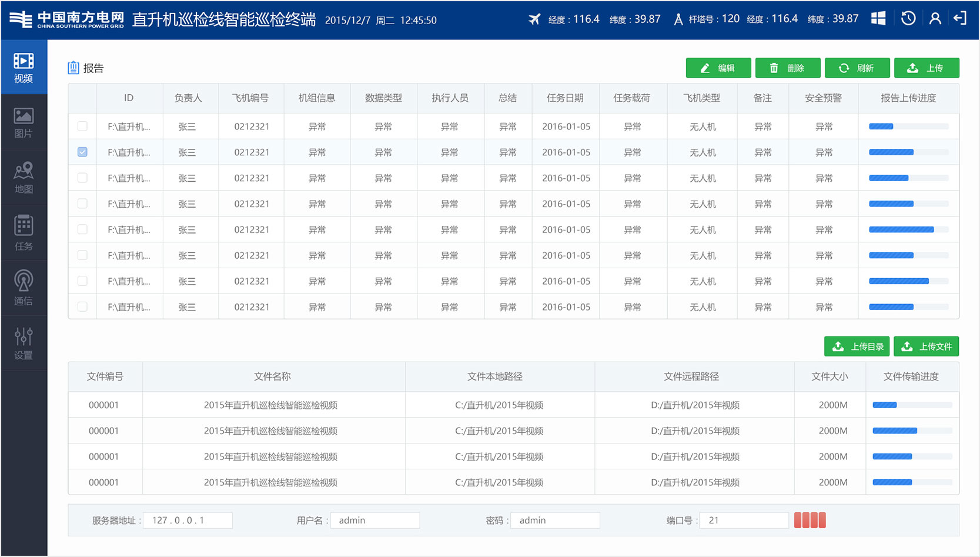Click the tower icon beside 杆塔号 120
Viewport: 980px width, 557px height.
point(677,18)
